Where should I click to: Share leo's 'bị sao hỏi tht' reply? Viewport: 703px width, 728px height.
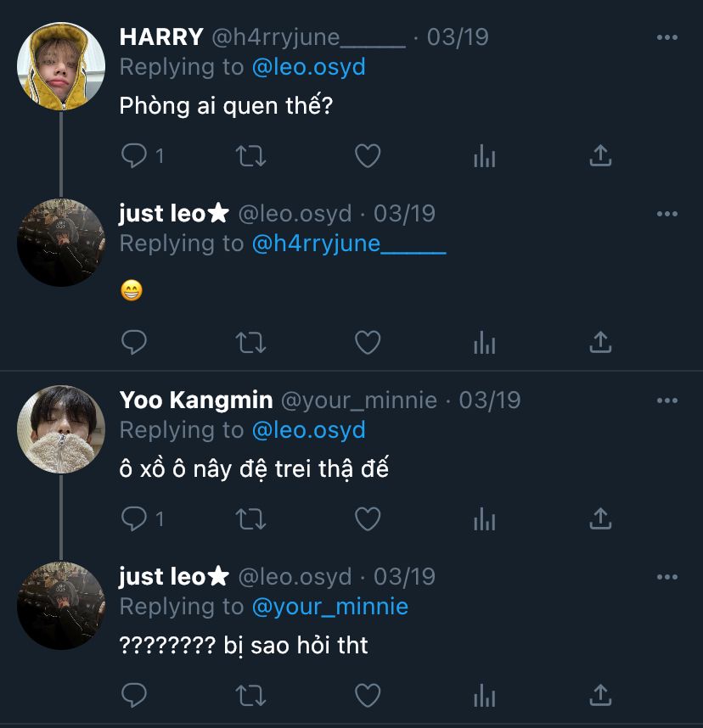(600, 696)
